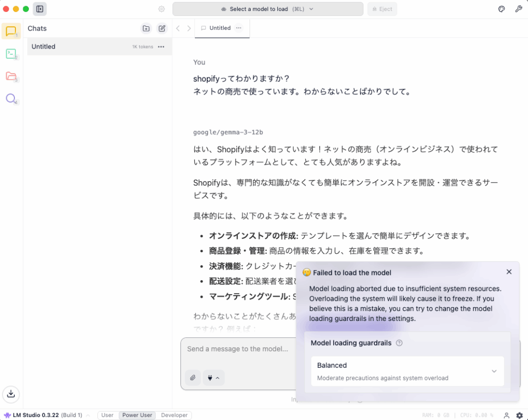Dismiss the Failed to load the model notification
This screenshot has width=528, height=420.
[509, 272]
